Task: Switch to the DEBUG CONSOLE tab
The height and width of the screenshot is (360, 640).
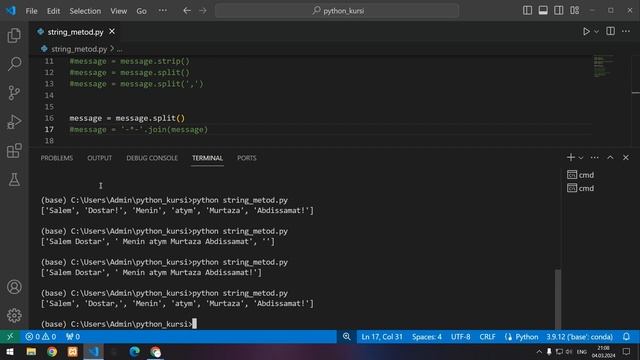Action: [x=152, y=158]
